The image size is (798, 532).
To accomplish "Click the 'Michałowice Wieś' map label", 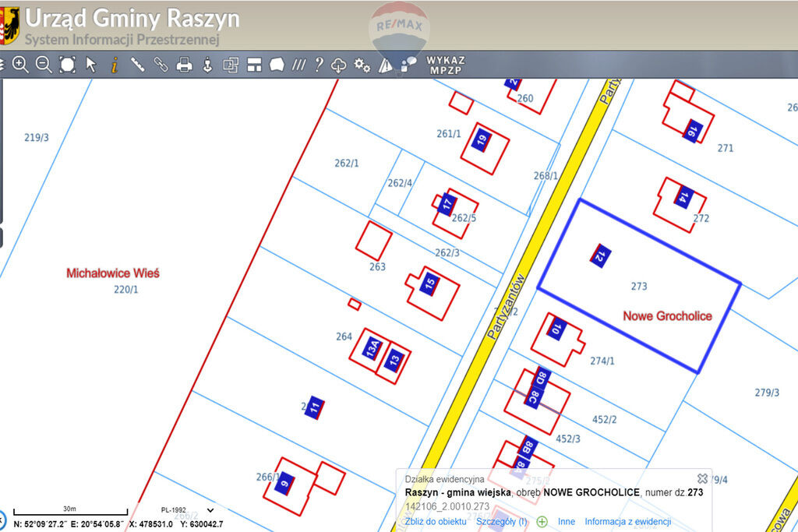I will tap(113, 273).
